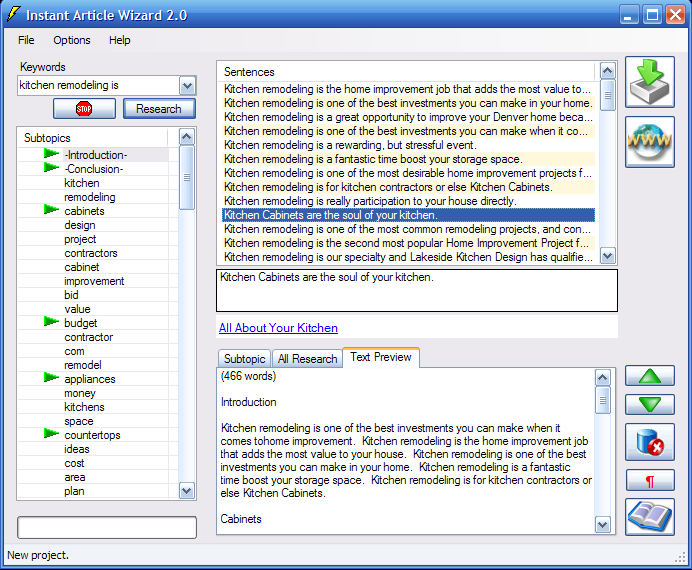Click the Text Preview scrollbar thumb
692x570 pixels.
pos(602,400)
